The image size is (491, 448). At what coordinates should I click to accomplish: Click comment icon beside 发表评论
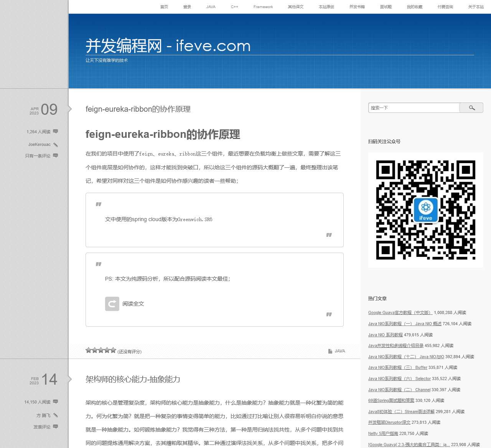pos(56,427)
